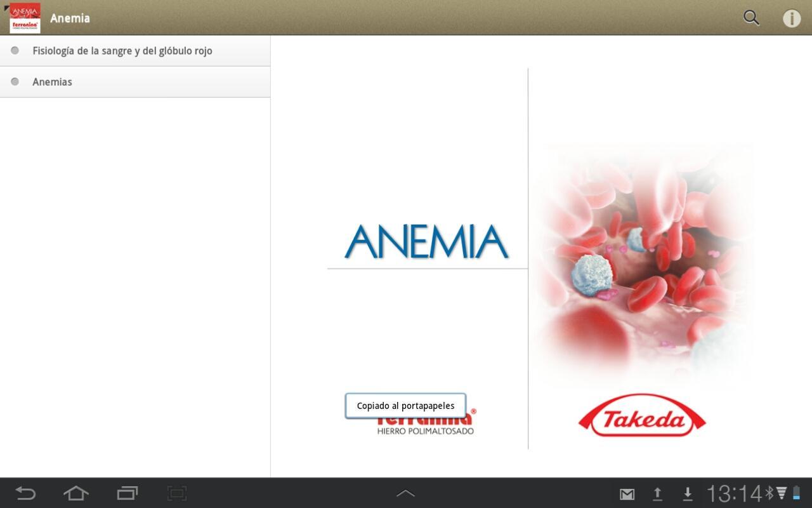Click the upload arrow in the status bar
812x508 pixels.
[658, 493]
